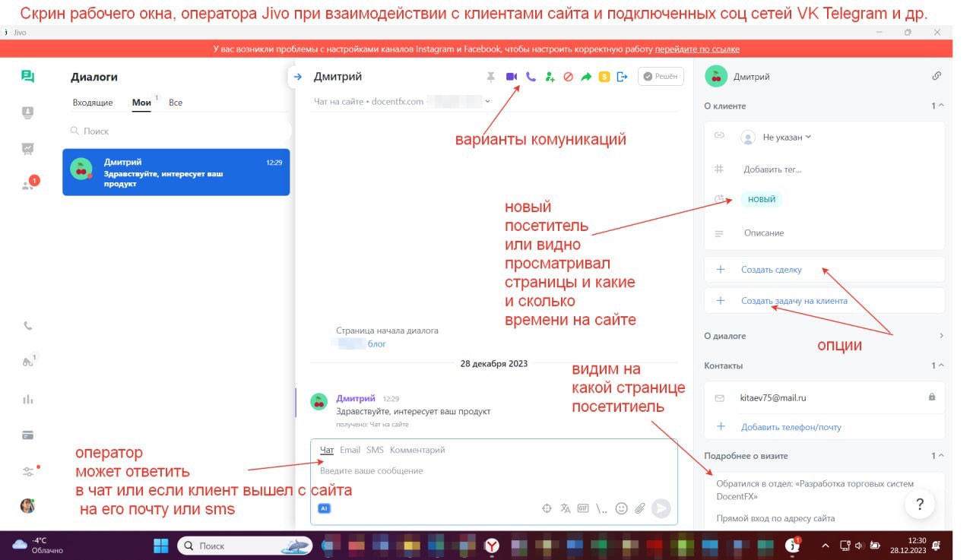Open Yandex Browser from the taskbar
Screen dimensions: 973x560
[493, 546]
